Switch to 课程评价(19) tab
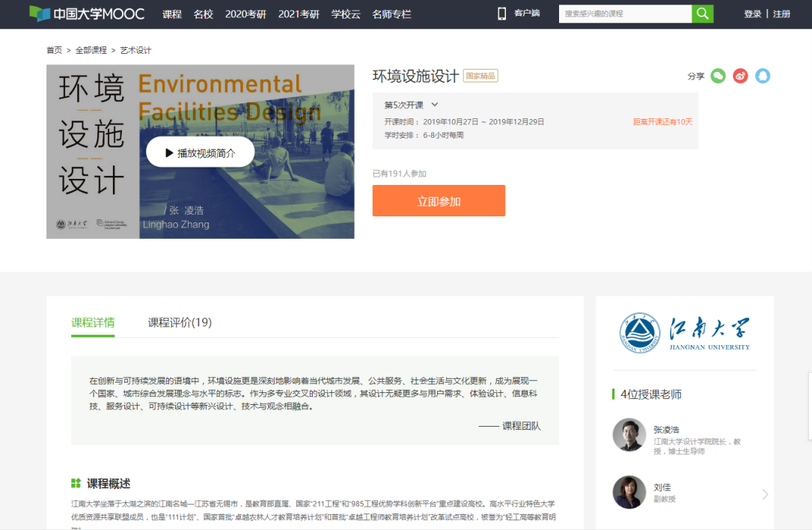 click(x=180, y=323)
